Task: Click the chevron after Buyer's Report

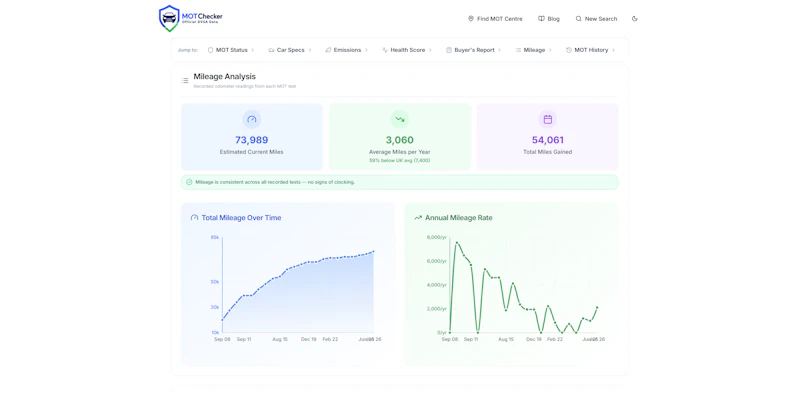Action: click(x=499, y=50)
